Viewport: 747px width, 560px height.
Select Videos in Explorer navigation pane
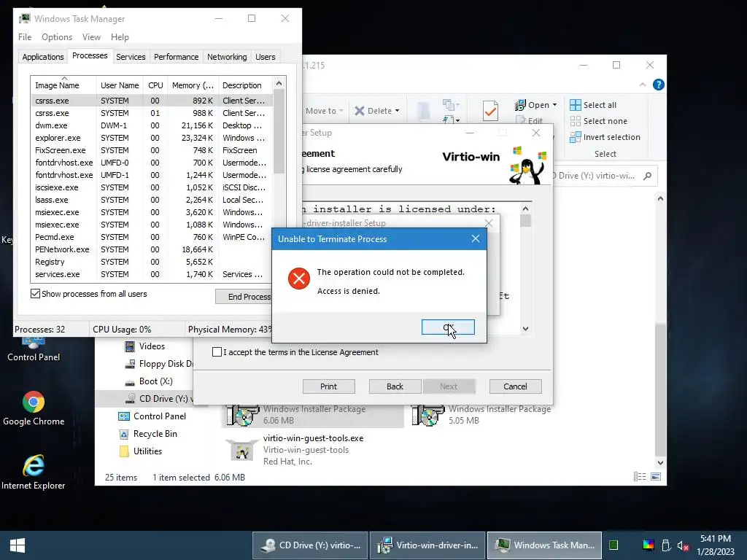(x=145, y=346)
